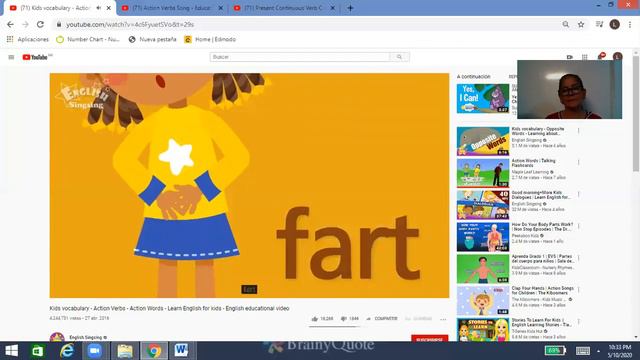This screenshot has width=640, height=360.
Task: Open the Good morning Kids Dialogues thumbnail
Action: pos(483,205)
